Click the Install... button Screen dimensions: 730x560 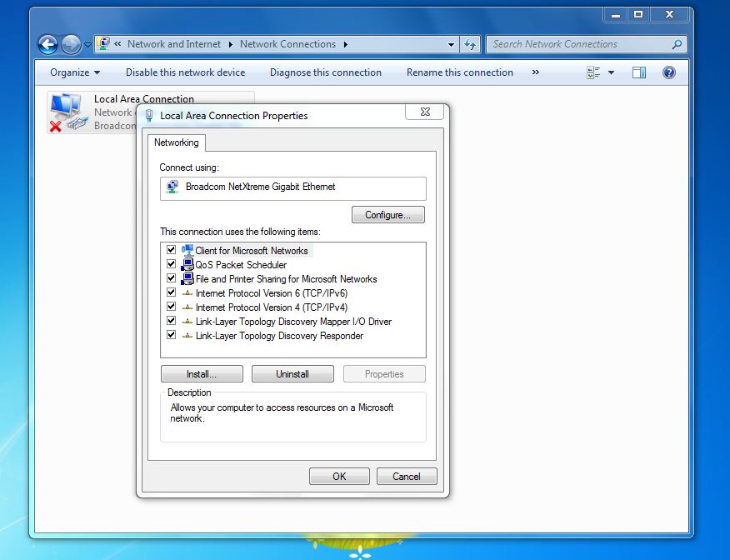(202, 374)
